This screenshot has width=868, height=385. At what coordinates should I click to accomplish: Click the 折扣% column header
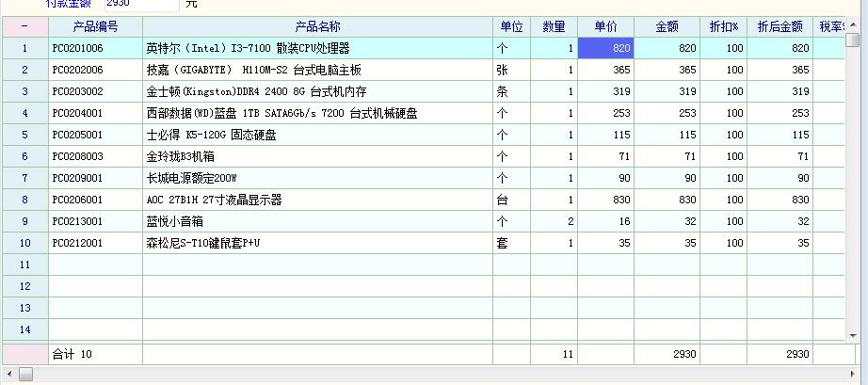pyautogui.click(x=723, y=26)
